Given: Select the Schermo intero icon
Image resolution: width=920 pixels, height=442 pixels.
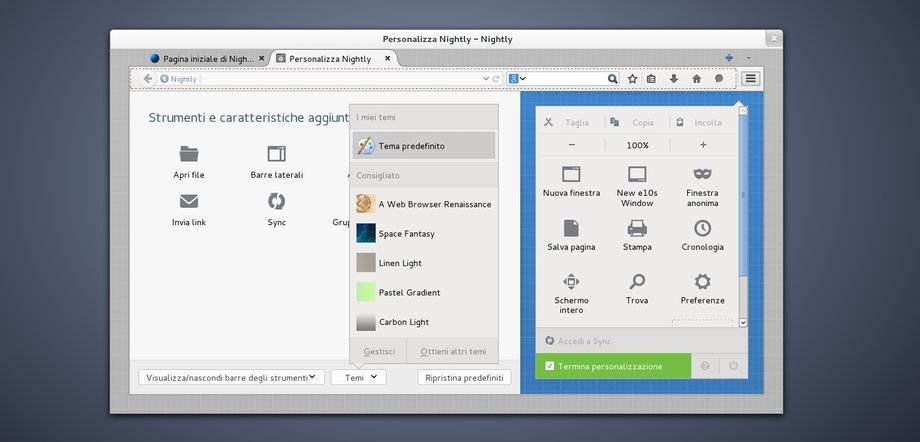Looking at the screenshot, I should tap(571, 282).
